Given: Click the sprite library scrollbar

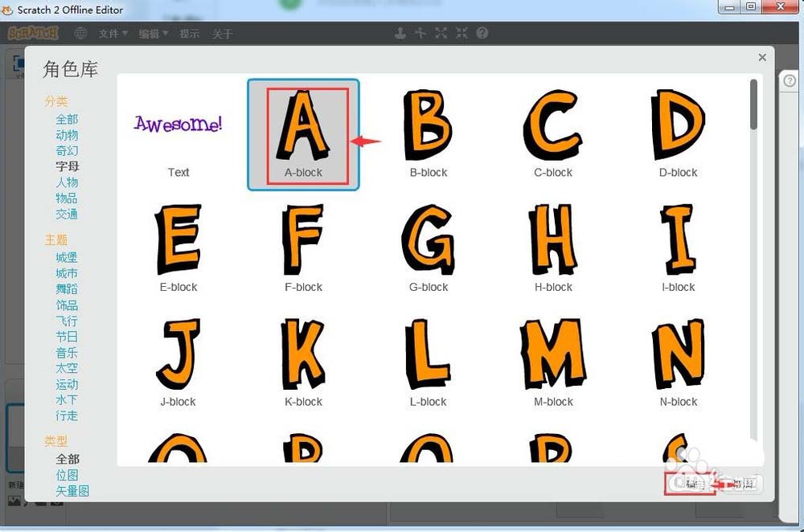Looking at the screenshot, I should point(753,104).
